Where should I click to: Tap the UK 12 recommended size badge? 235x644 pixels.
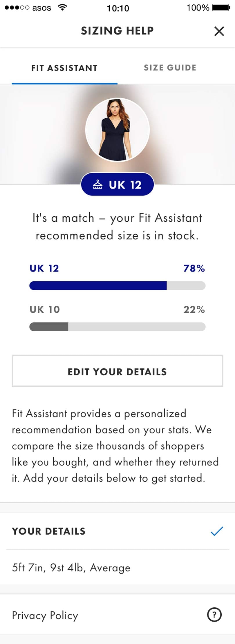117,184
